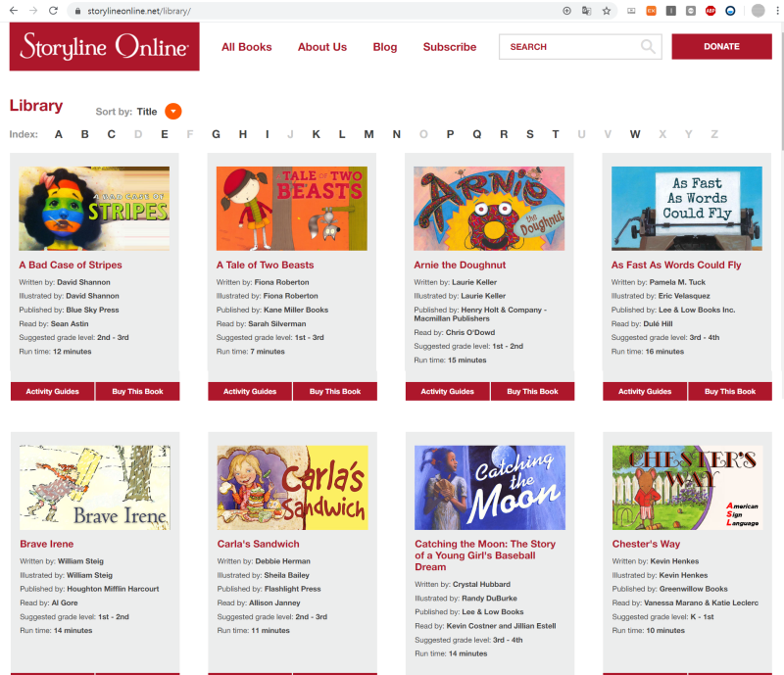The width and height of the screenshot is (784, 675).
Task: Jump to index letter S
Action: pyautogui.click(x=530, y=134)
